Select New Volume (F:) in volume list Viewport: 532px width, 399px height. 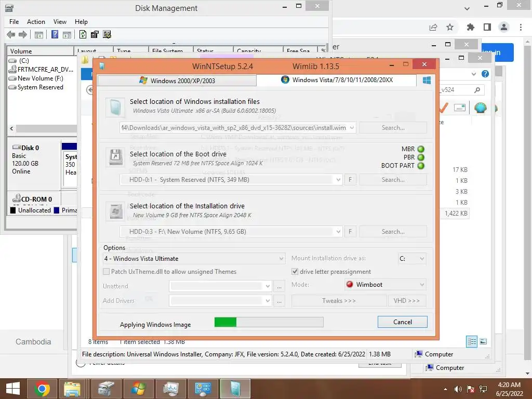40,78
